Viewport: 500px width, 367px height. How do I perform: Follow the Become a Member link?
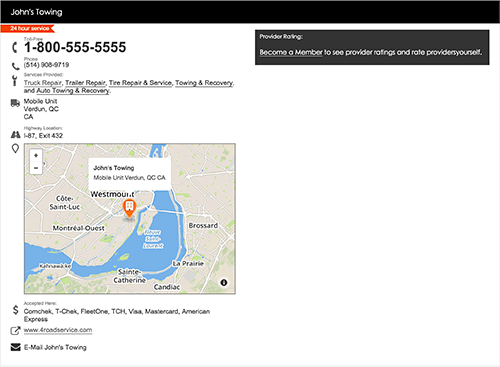tap(291, 52)
